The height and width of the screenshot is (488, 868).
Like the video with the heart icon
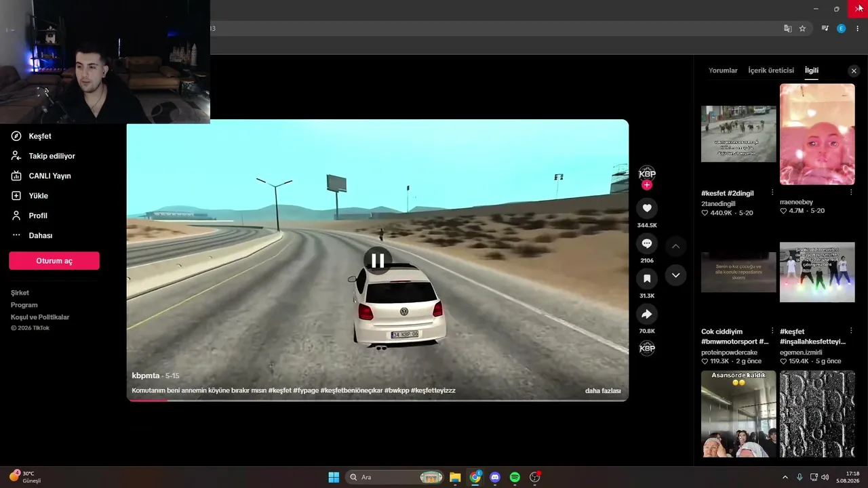click(647, 208)
